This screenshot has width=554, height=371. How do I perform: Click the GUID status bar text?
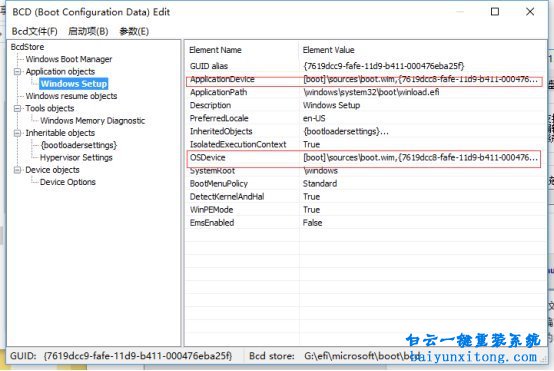coord(121,356)
